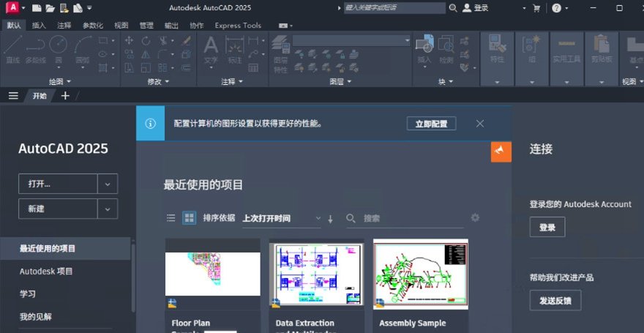Image resolution: width=644 pixels, height=333 pixels.
Task: Expand the 注释 (Annotation) panel
Action: point(232,82)
